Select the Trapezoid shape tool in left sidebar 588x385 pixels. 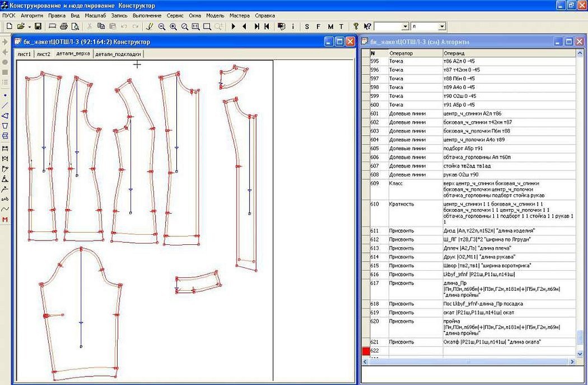click(5, 126)
